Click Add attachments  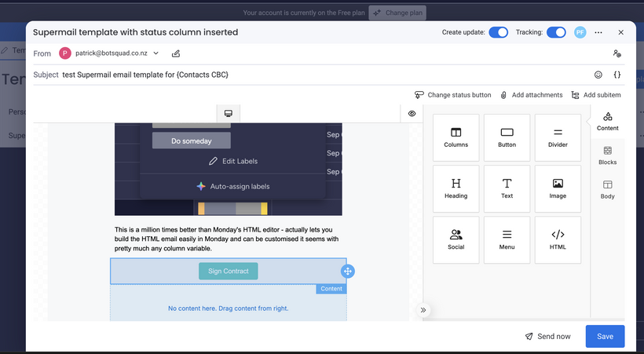click(532, 95)
